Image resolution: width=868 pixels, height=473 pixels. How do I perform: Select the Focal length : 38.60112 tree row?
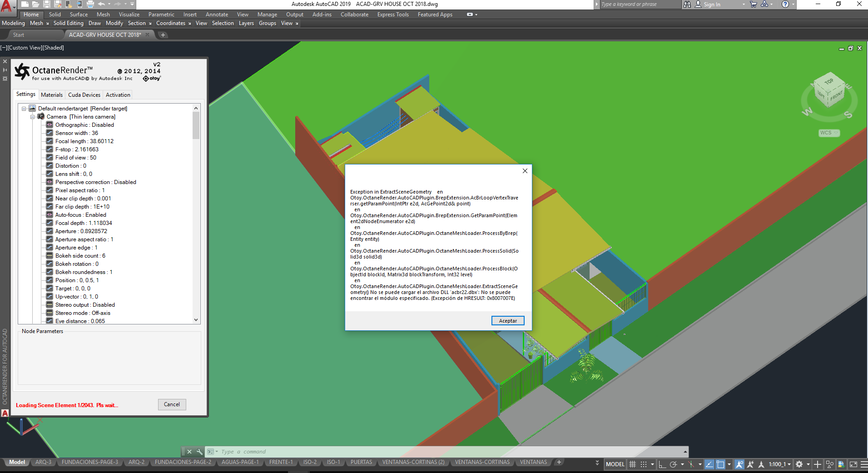[x=80, y=141]
